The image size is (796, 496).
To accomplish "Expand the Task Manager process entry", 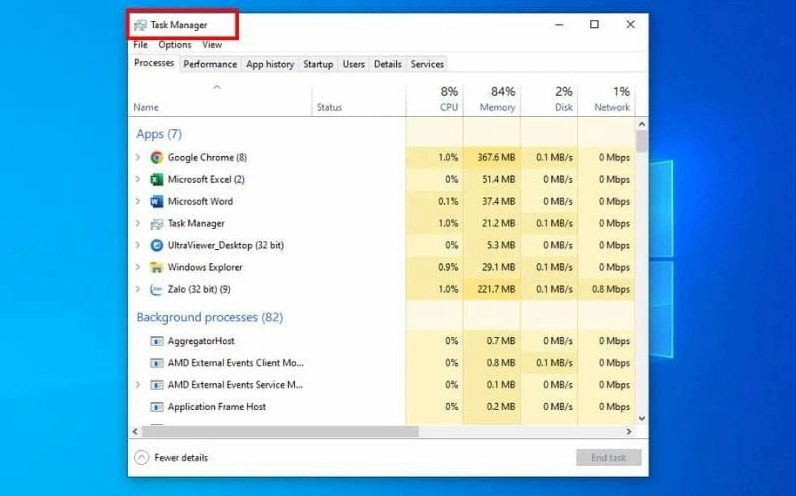I will pyautogui.click(x=138, y=223).
